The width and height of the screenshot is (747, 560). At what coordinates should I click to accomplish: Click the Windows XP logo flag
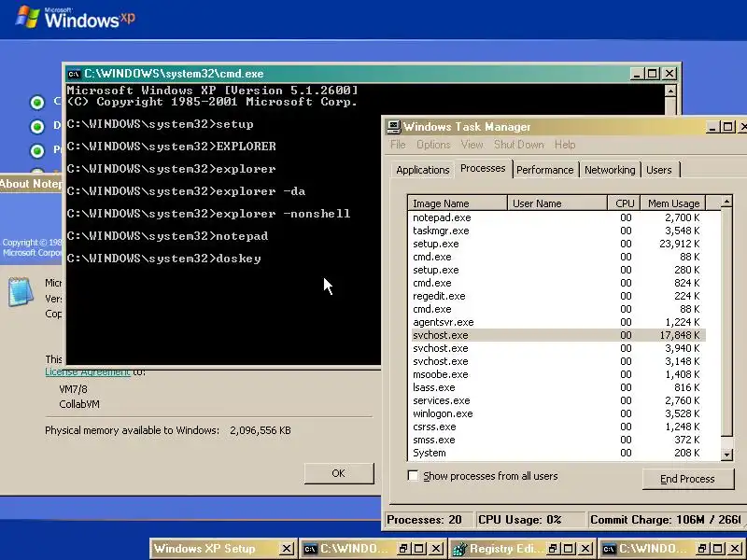pos(28,17)
